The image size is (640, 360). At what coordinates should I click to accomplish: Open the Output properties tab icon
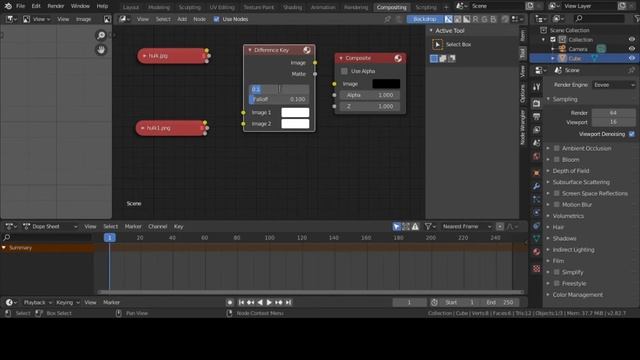click(x=536, y=117)
